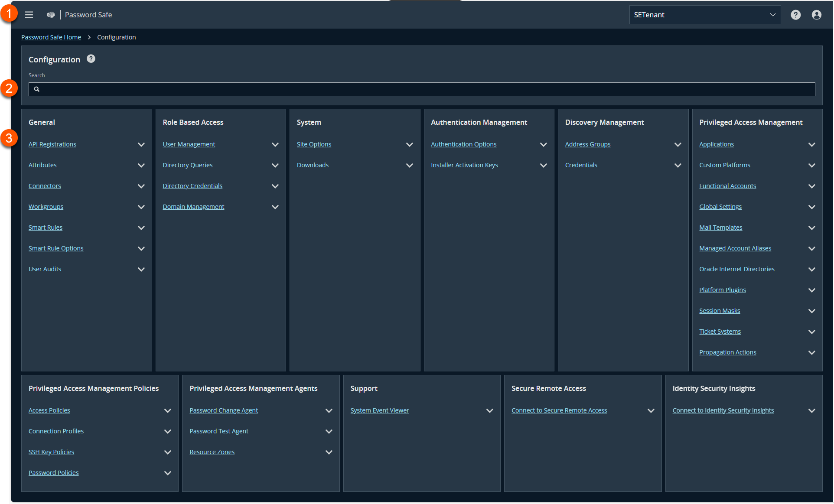Expand the User Audits chevron

tap(141, 269)
